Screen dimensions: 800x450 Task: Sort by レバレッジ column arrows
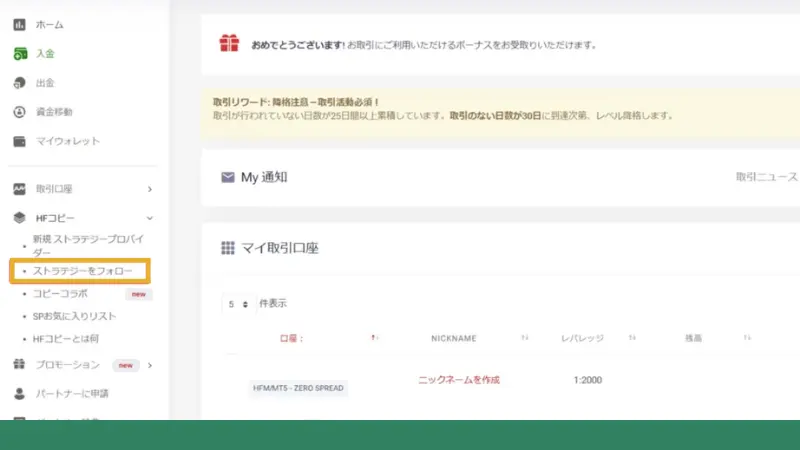[632, 338]
